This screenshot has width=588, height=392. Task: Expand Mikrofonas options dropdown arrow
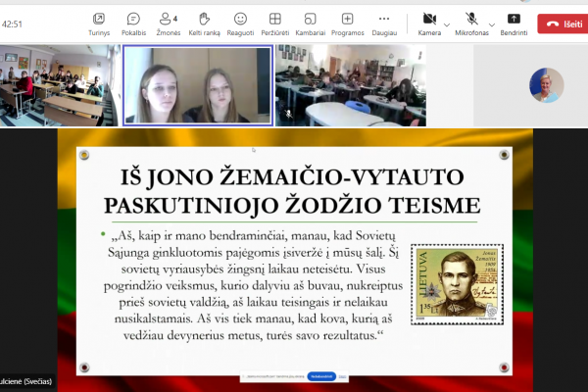pyautogui.click(x=492, y=24)
